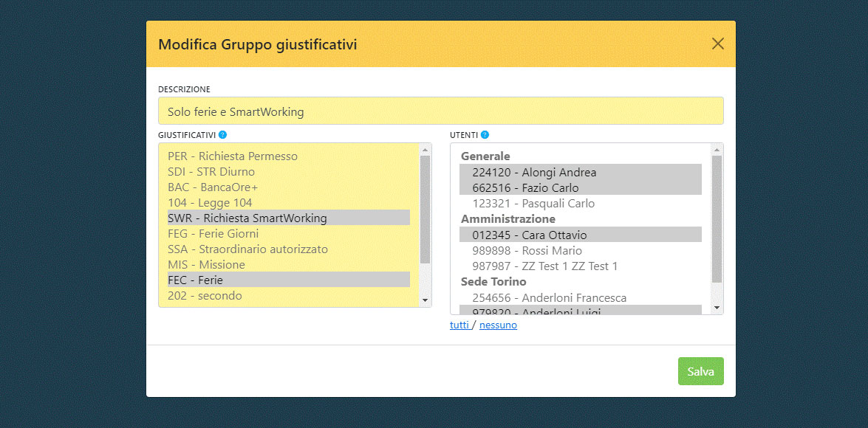This screenshot has width=868, height=428.
Task: Select 104 - Legge 104 option
Action: 210,203
